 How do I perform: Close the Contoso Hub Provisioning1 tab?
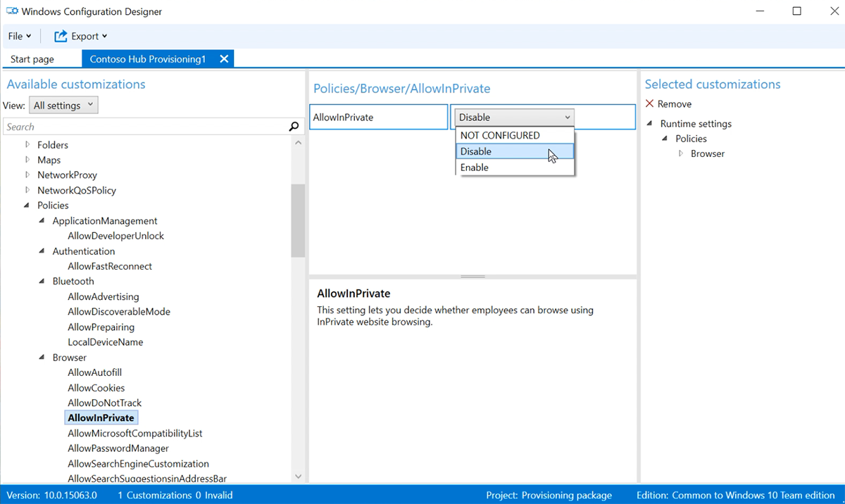(x=224, y=59)
